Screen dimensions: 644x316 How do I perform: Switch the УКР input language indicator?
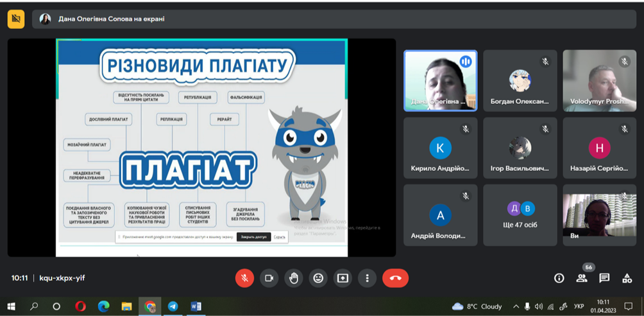coord(579,306)
